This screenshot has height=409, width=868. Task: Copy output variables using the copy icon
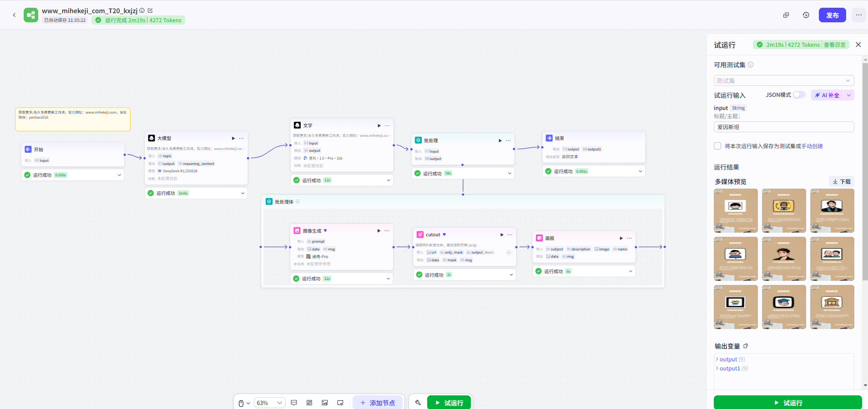click(746, 346)
